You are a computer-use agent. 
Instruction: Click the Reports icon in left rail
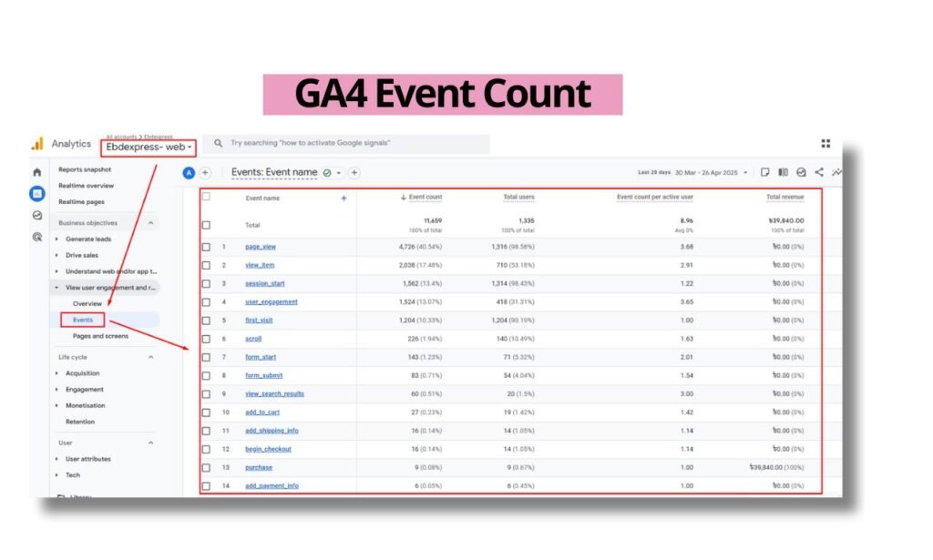coord(37,193)
